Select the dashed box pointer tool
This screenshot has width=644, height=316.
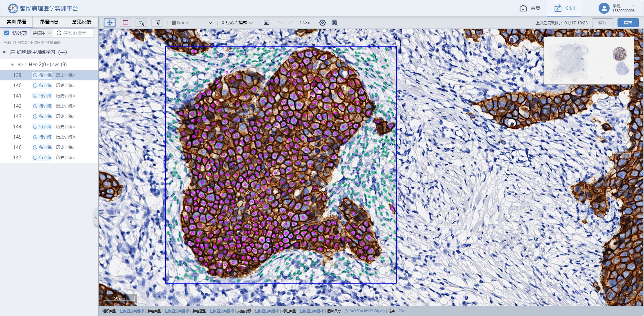(157, 23)
